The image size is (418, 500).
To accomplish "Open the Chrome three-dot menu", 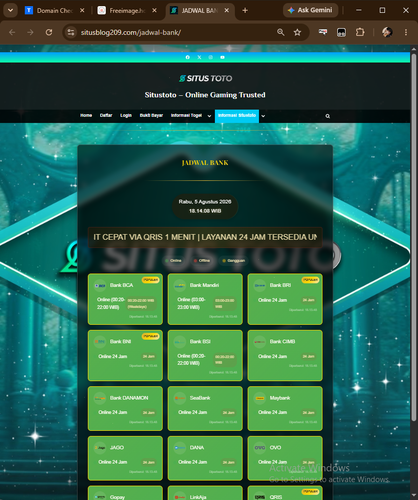I will 406,32.
